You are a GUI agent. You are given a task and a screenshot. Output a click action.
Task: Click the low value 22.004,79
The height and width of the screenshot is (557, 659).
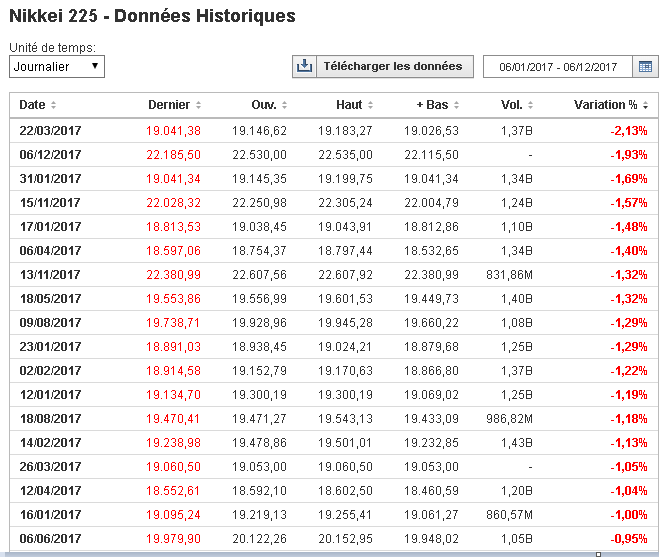pyautogui.click(x=431, y=203)
